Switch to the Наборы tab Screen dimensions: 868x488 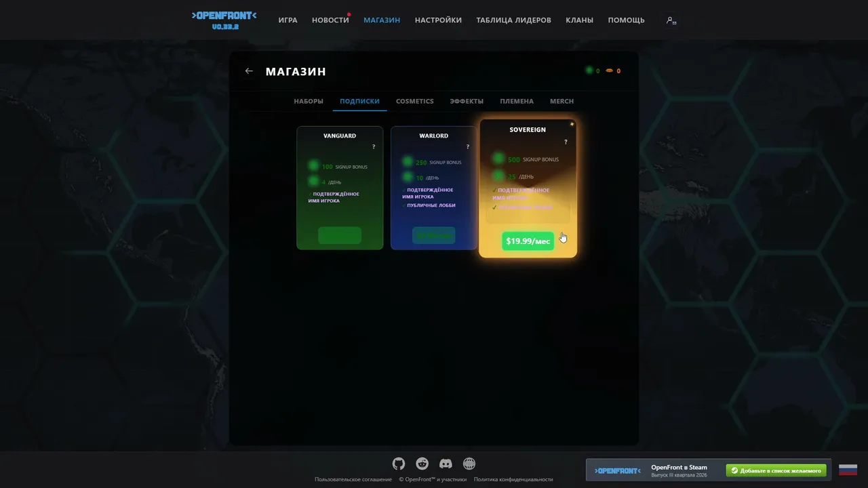[309, 101]
